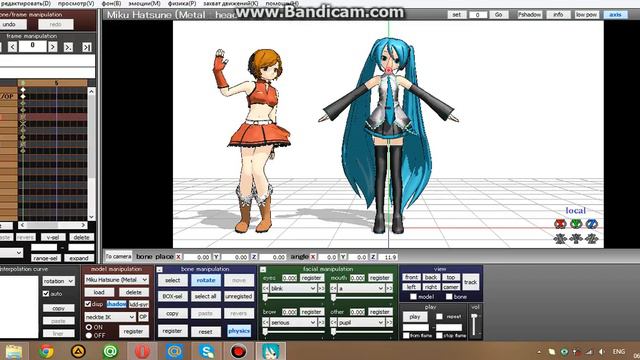Jump to last frame with the >| button

87,47
